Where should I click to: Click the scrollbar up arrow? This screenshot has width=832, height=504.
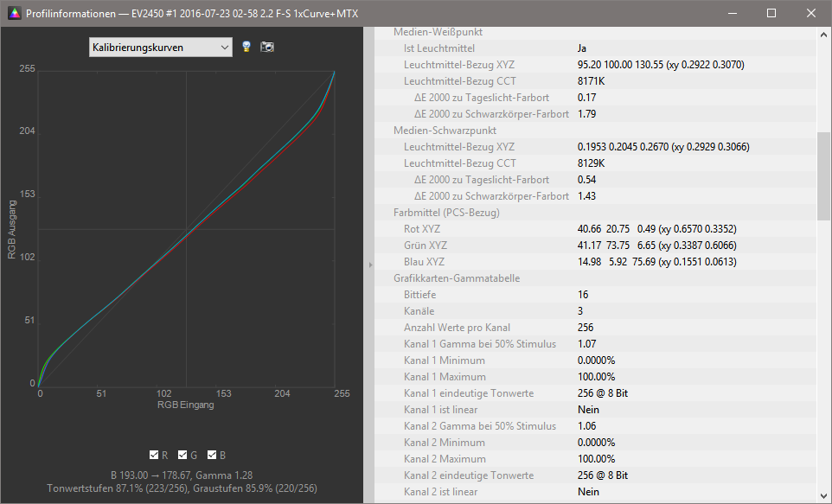(x=824, y=35)
